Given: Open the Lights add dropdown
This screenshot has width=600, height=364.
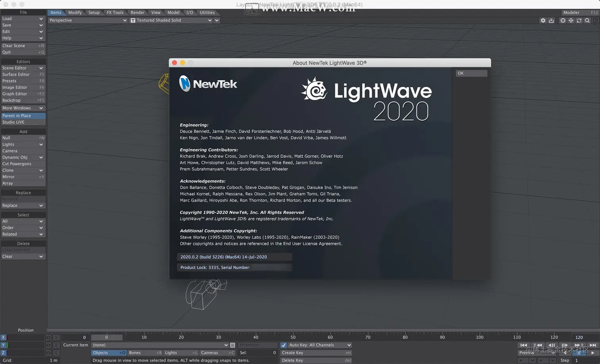Looking at the screenshot, I should (23, 144).
